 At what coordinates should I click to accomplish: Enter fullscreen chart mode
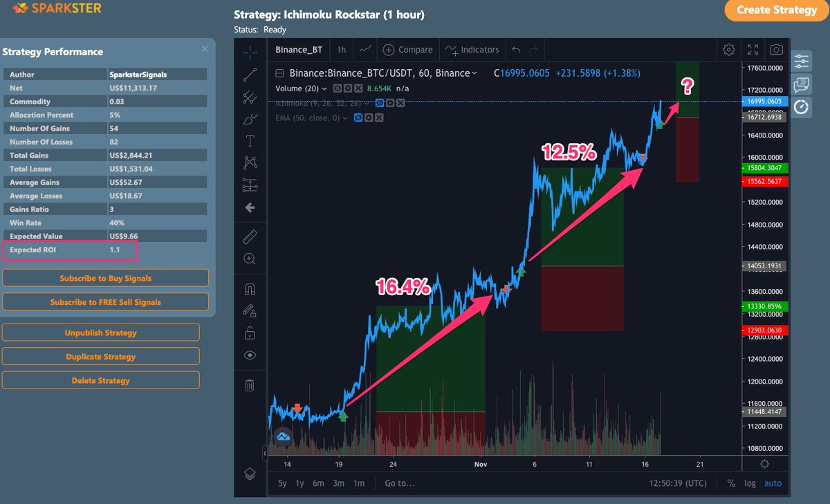753,50
